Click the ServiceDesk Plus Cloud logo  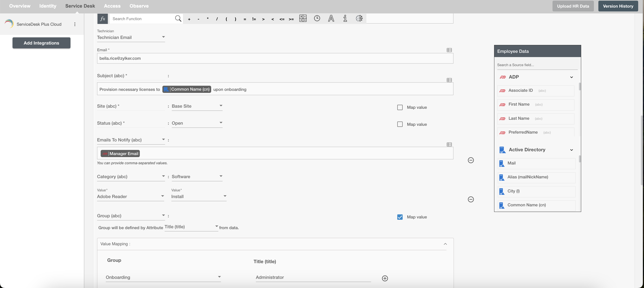[x=9, y=24]
